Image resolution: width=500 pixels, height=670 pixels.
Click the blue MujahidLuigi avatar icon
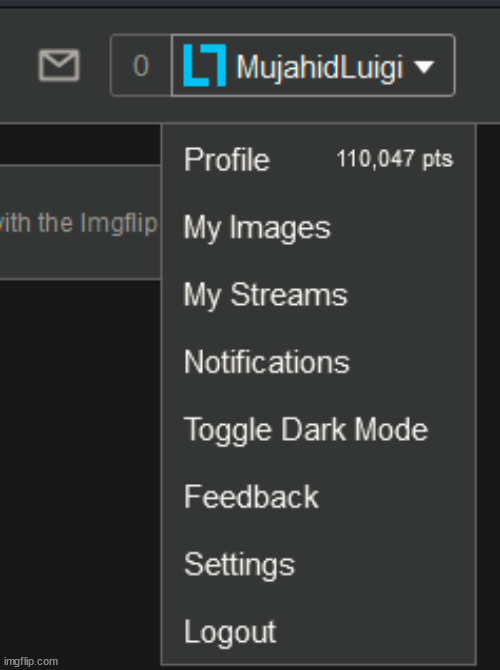[204, 65]
